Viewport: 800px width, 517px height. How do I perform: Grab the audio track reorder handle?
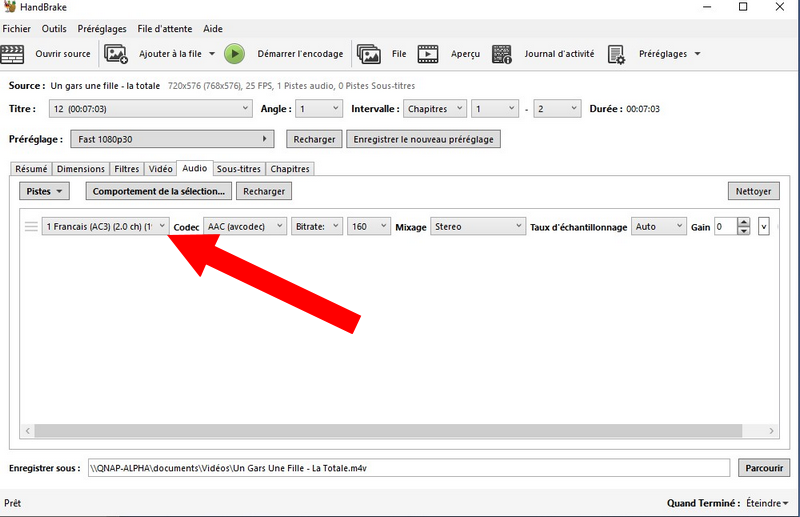31,227
